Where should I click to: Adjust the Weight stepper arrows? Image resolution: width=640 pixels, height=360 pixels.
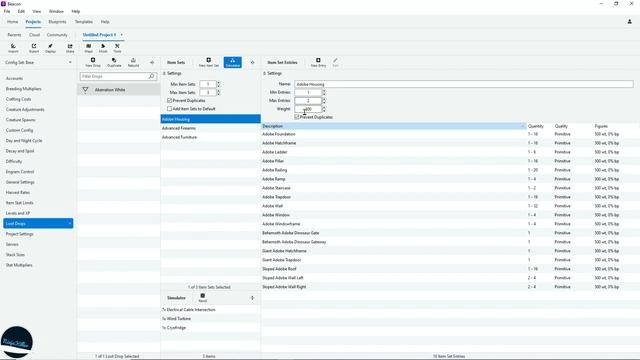(324, 109)
